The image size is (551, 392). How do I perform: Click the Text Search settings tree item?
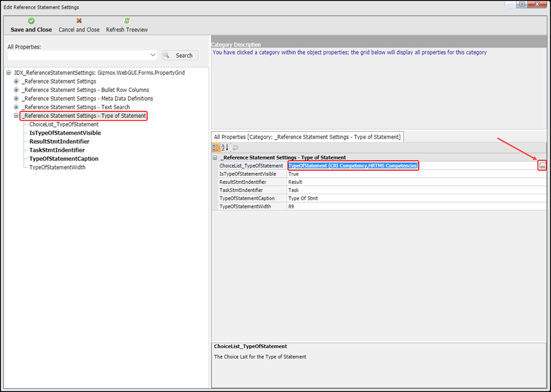tap(75, 107)
